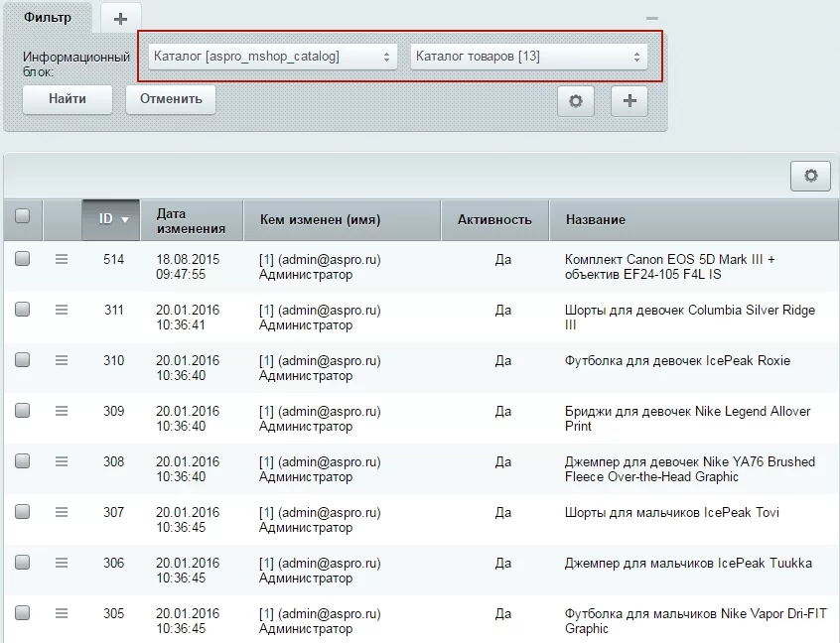Open action menu for row 514
The image size is (840, 643).
[x=62, y=259]
